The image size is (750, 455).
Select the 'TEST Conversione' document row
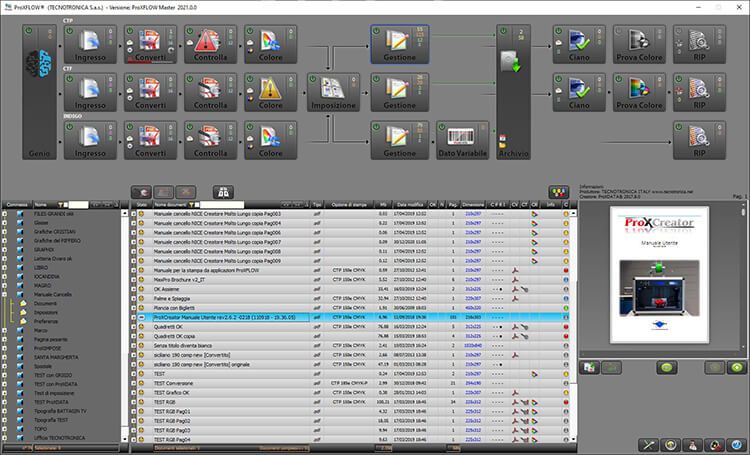(x=353, y=383)
